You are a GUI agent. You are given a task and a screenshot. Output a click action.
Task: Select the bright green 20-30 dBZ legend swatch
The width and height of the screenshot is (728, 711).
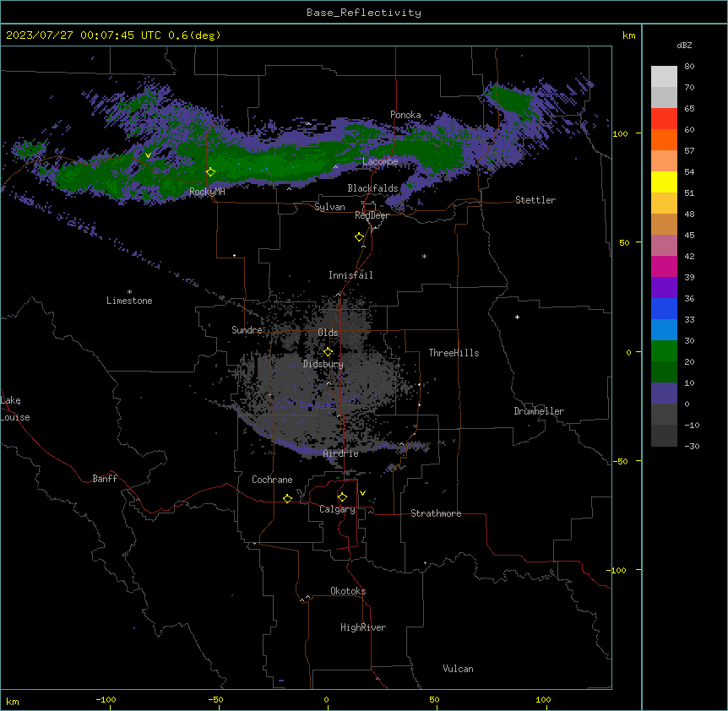click(664, 351)
